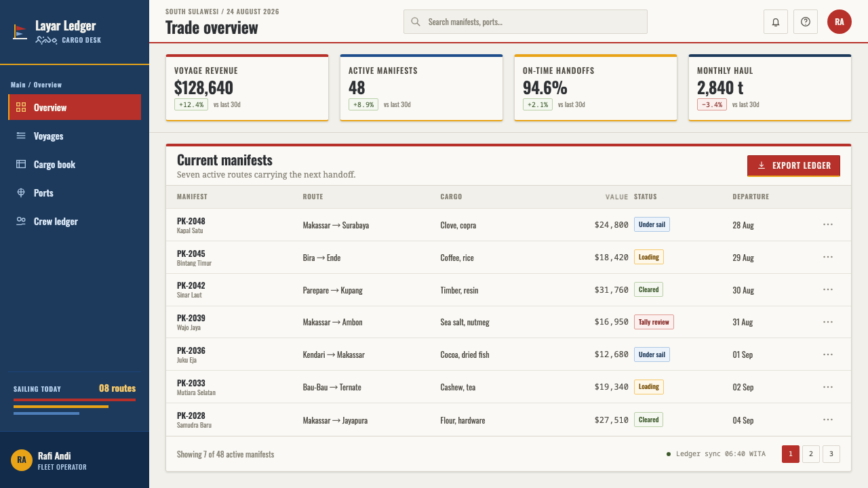Open row actions menu for PK-2039
The image size is (868, 488).
tap(828, 322)
